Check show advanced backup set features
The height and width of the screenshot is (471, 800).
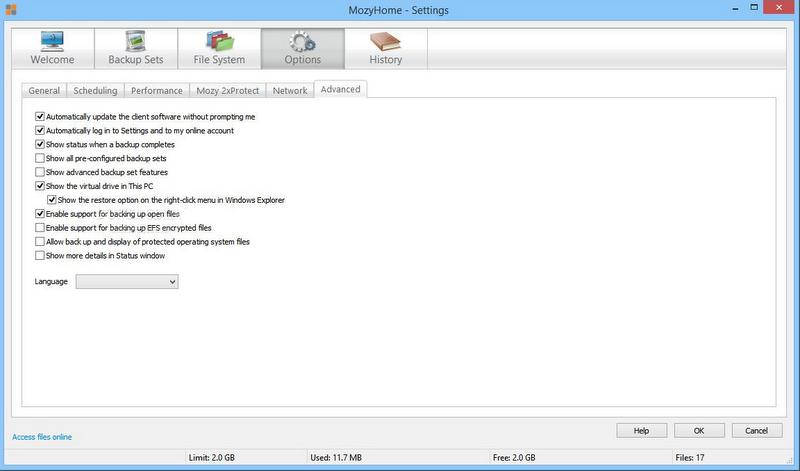(x=40, y=172)
